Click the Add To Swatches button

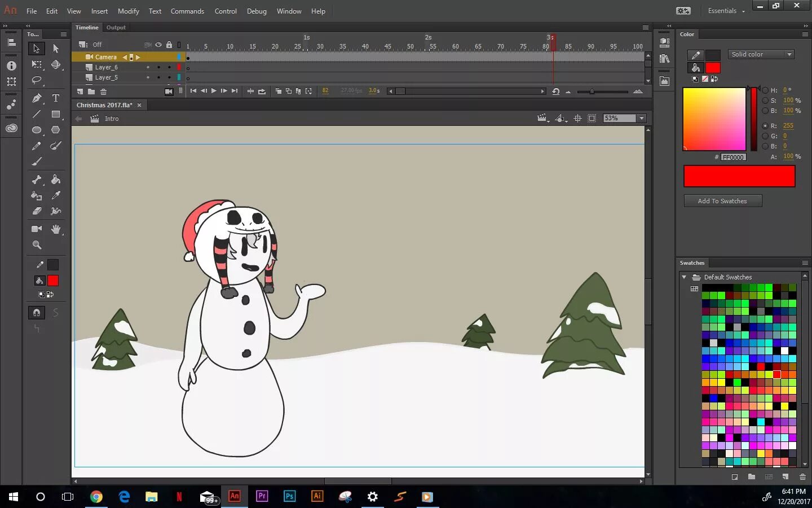tap(722, 201)
